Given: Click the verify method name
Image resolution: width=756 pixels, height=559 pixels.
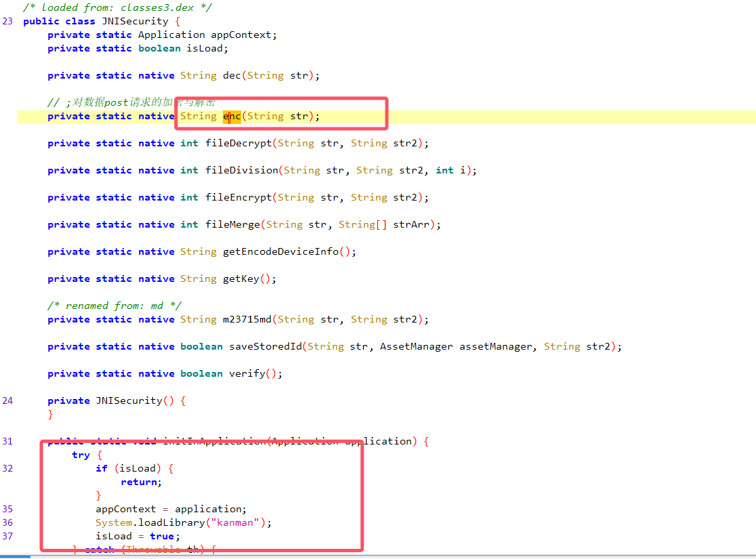Looking at the screenshot, I should click(x=247, y=373).
